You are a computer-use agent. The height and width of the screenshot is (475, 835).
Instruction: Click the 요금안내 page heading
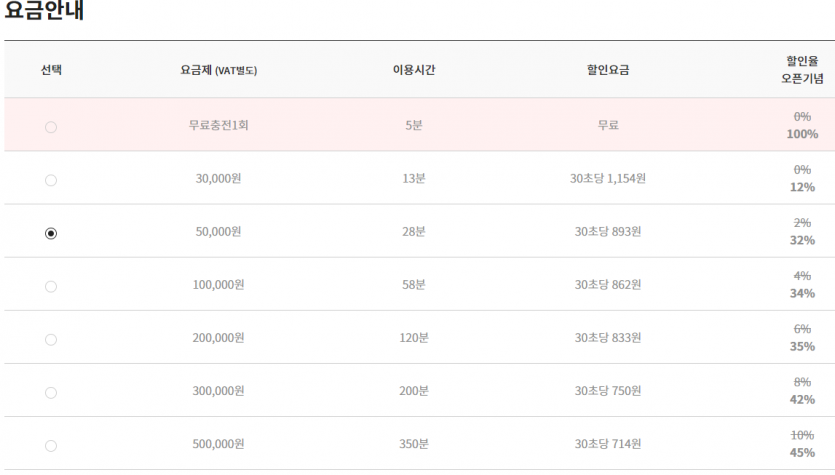(44, 10)
